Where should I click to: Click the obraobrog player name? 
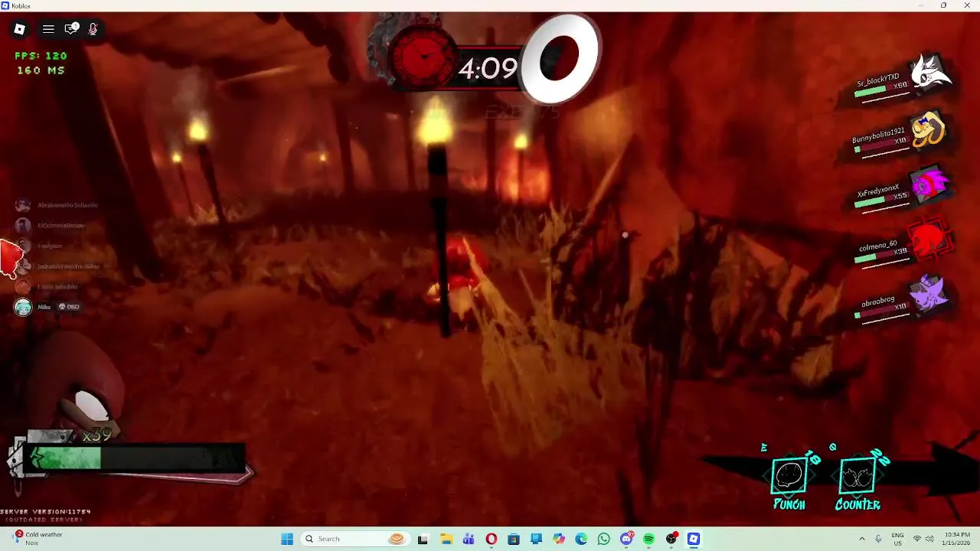point(877,302)
